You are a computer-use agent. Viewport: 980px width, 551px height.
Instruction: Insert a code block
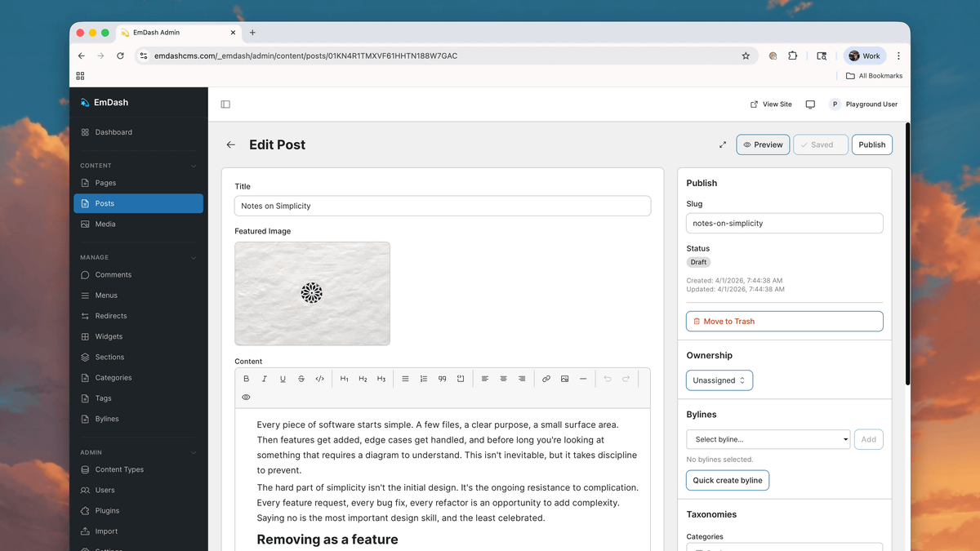[x=461, y=379]
